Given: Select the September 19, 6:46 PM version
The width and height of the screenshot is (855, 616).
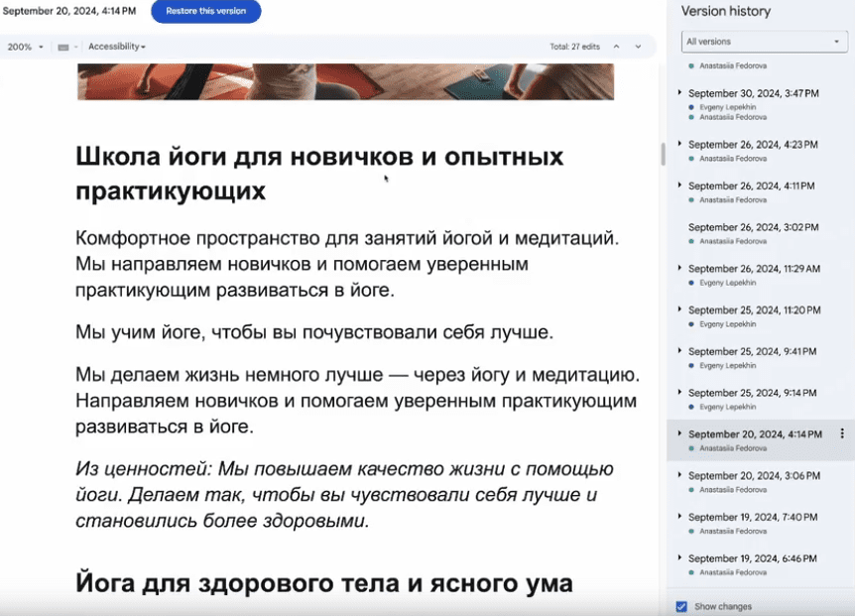Looking at the screenshot, I should click(x=751, y=558).
